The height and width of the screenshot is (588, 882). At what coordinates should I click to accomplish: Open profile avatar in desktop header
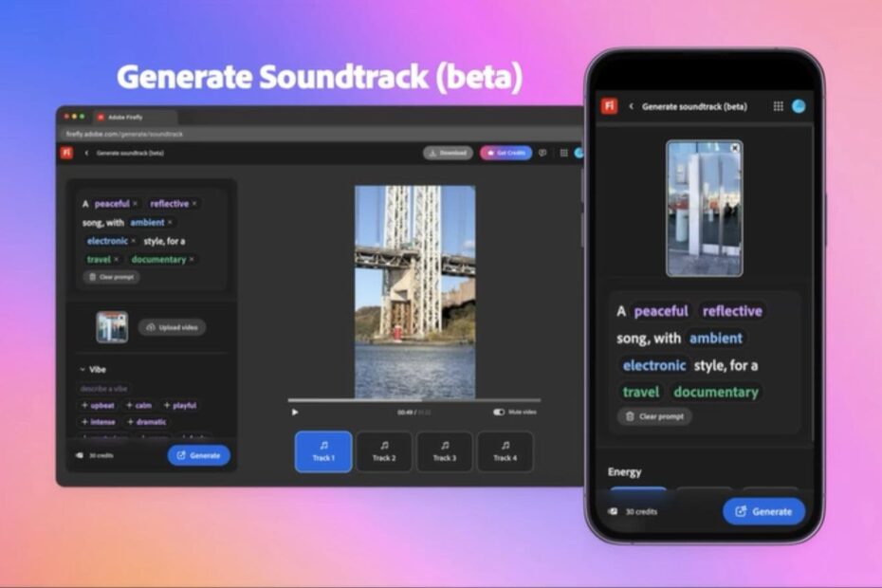point(579,153)
